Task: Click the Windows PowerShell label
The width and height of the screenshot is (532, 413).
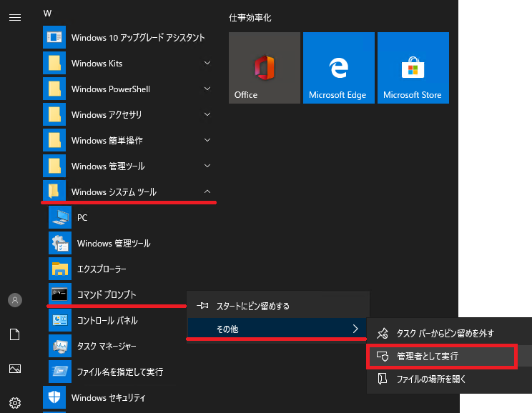Action: [111, 89]
